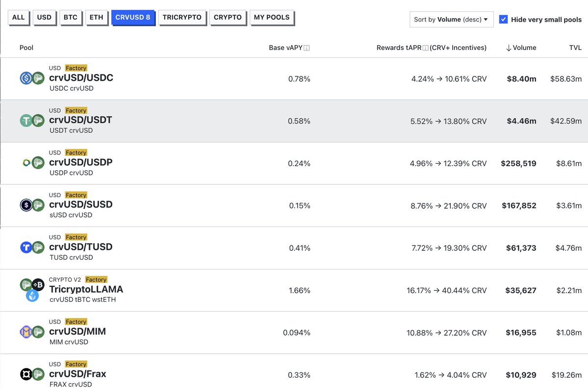Click the TricryptoLLAMA token icons

click(32, 290)
